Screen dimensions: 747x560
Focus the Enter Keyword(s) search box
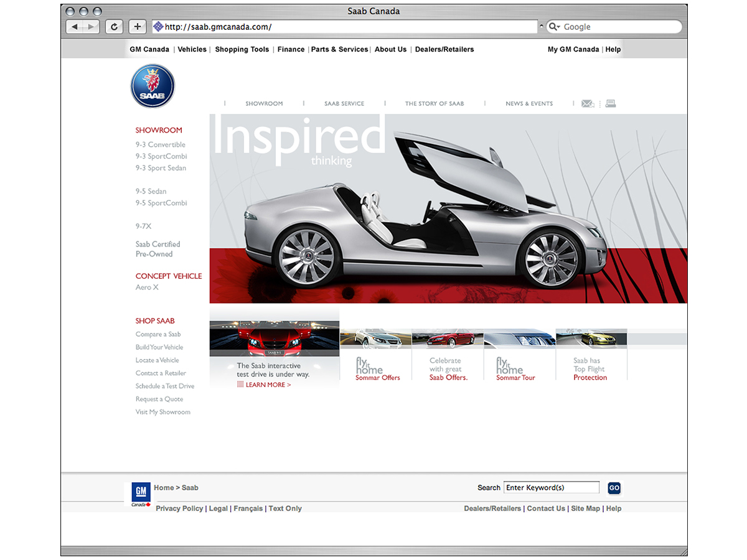click(x=552, y=488)
